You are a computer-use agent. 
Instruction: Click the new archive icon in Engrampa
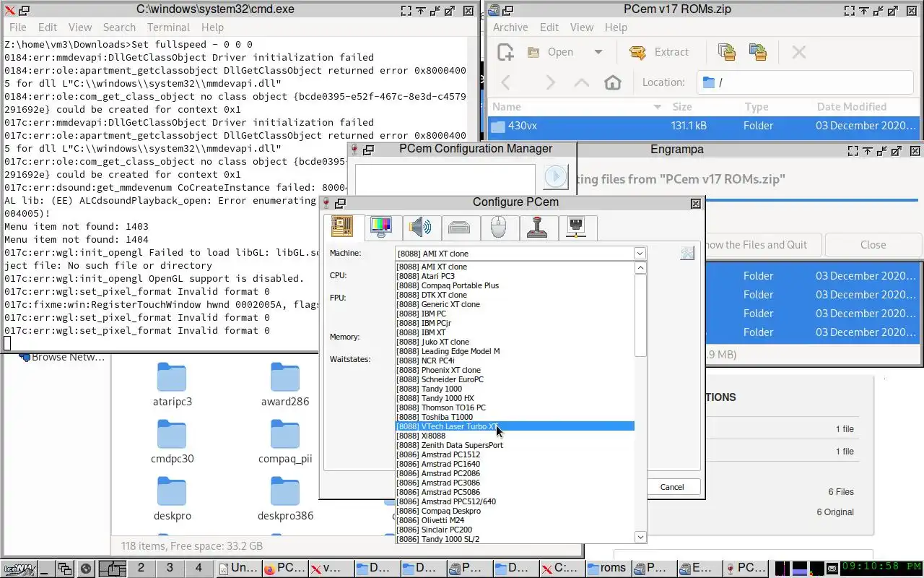[x=505, y=52]
